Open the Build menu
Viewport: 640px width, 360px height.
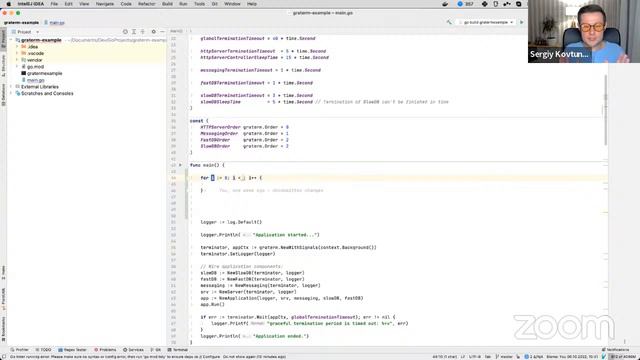tap(167, 4)
